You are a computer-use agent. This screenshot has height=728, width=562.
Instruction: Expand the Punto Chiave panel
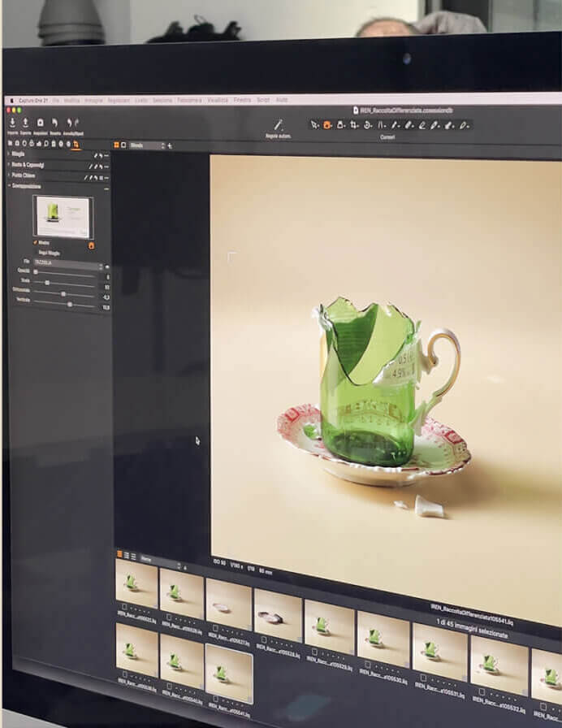(x=8, y=175)
